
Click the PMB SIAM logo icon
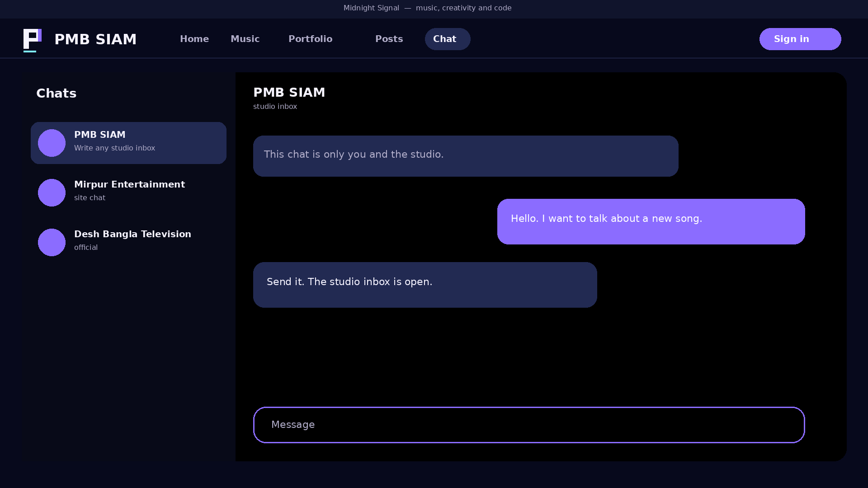[x=33, y=40]
